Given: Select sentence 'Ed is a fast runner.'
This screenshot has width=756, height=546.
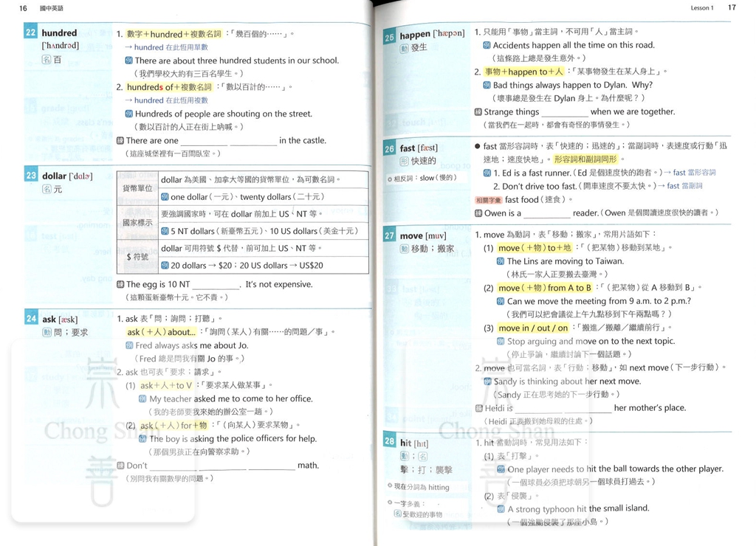Looking at the screenshot, I should (536, 173).
